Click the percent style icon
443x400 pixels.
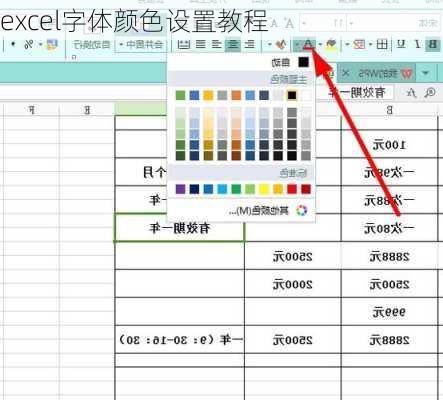click(x=29, y=44)
